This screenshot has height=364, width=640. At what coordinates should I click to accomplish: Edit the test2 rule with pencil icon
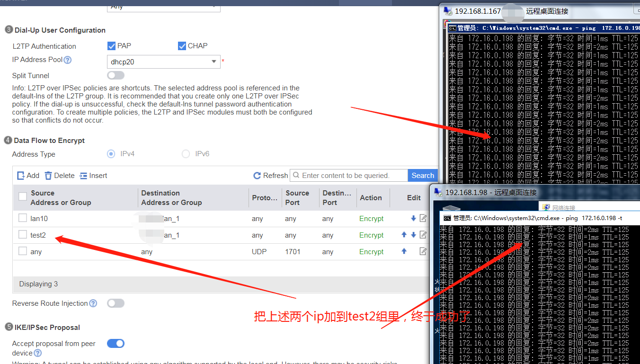click(423, 235)
